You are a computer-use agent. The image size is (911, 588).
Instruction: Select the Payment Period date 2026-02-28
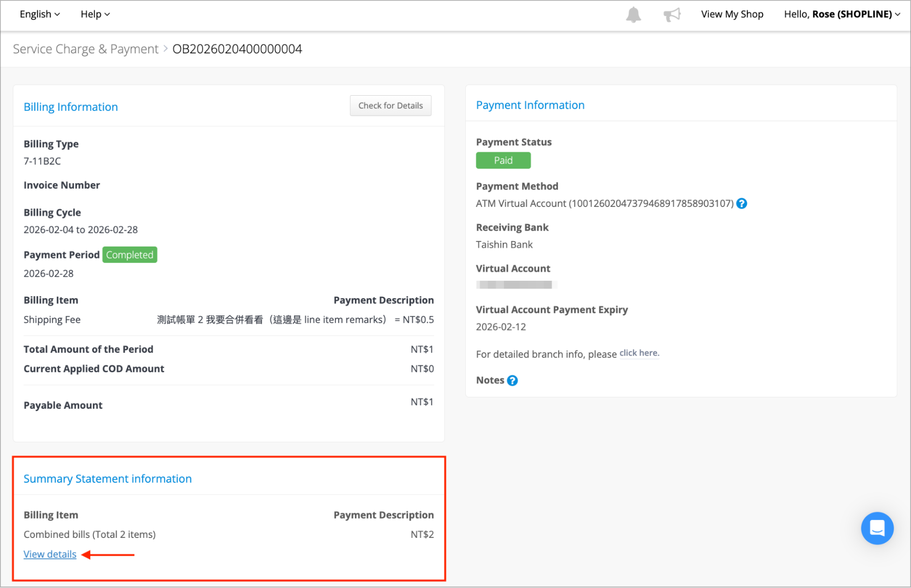point(48,274)
